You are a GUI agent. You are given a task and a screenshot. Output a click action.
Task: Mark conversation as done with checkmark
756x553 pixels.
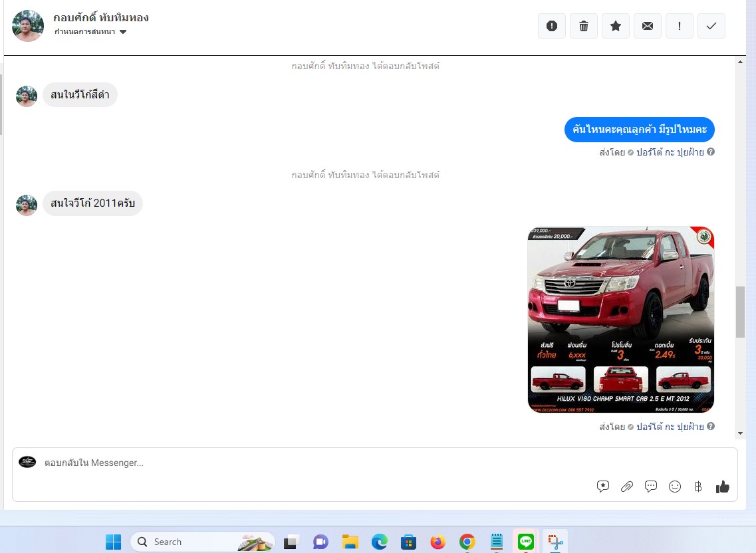(x=711, y=26)
